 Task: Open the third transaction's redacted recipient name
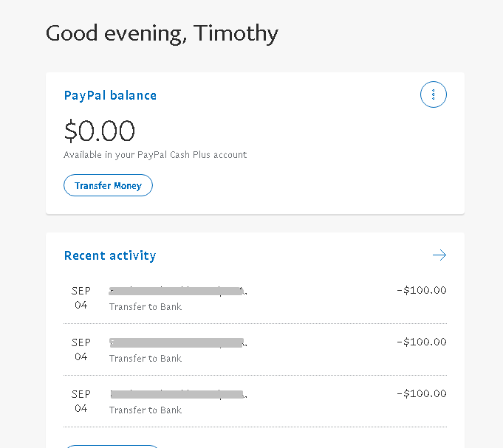coord(177,394)
